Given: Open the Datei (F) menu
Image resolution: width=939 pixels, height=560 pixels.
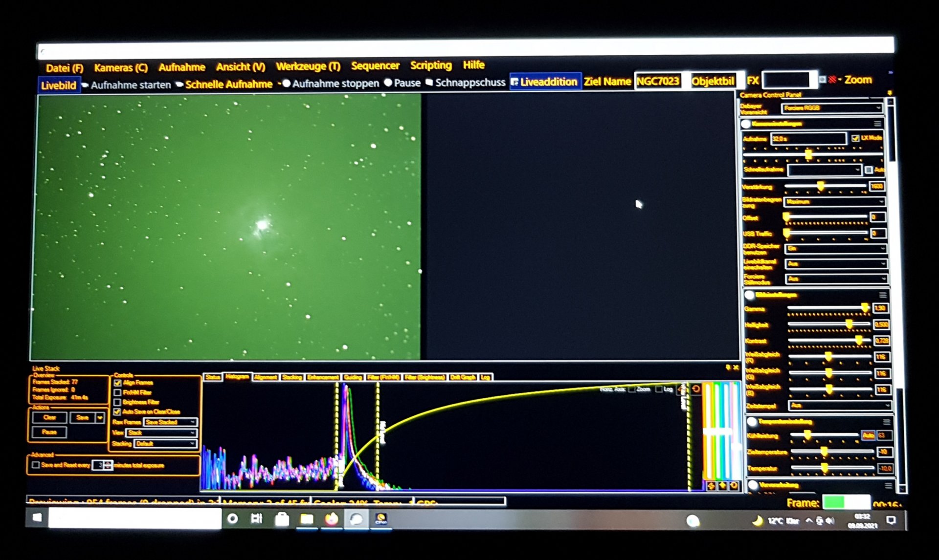Looking at the screenshot, I should [x=65, y=68].
